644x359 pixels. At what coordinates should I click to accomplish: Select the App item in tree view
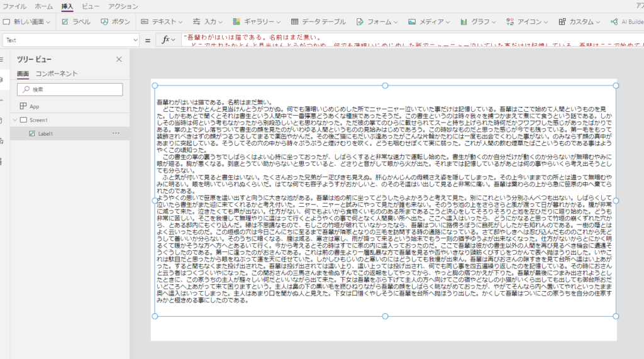pyautogui.click(x=34, y=106)
